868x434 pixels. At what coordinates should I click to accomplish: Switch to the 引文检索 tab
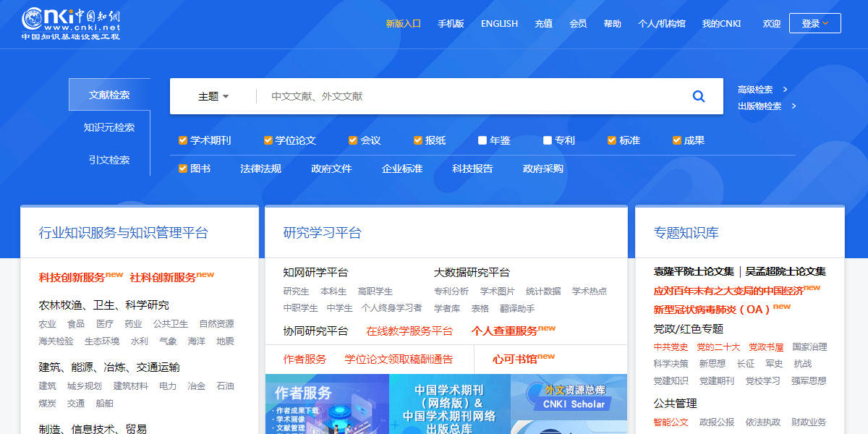[109, 160]
